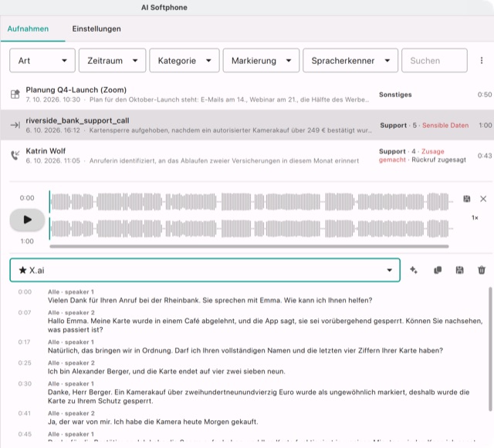
Task: Select the Planung Q4-Launch (Zoom) recording
Action: click(x=247, y=94)
